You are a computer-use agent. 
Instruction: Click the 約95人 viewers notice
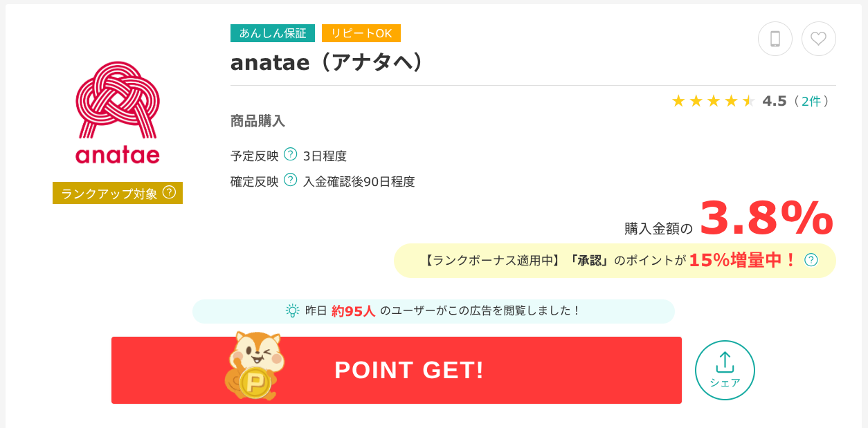433,311
